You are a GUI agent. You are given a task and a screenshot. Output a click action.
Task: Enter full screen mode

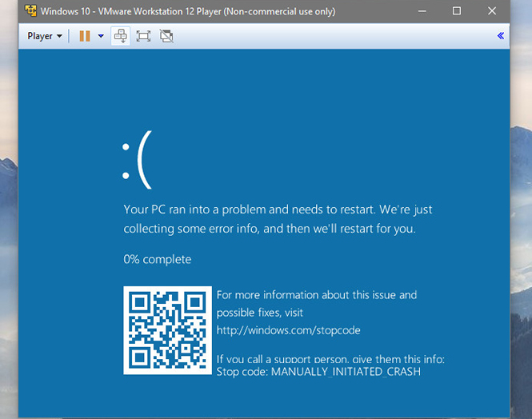point(143,36)
